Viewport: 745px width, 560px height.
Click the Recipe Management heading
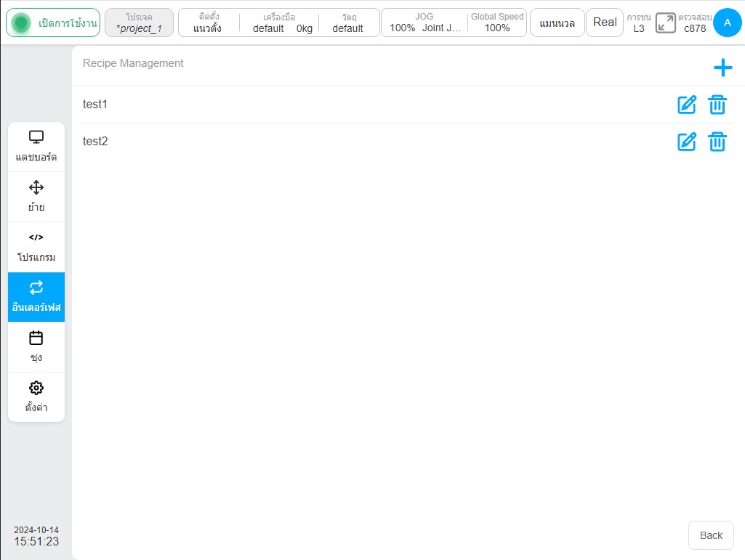coord(133,63)
